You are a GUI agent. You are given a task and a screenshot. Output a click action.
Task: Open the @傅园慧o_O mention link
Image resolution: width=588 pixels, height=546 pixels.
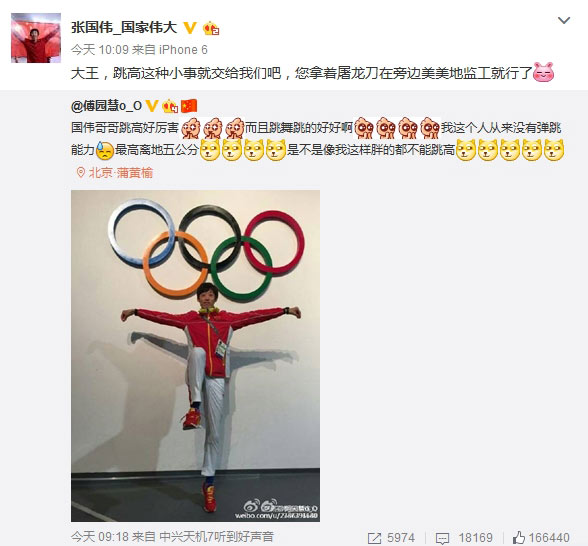(106, 106)
